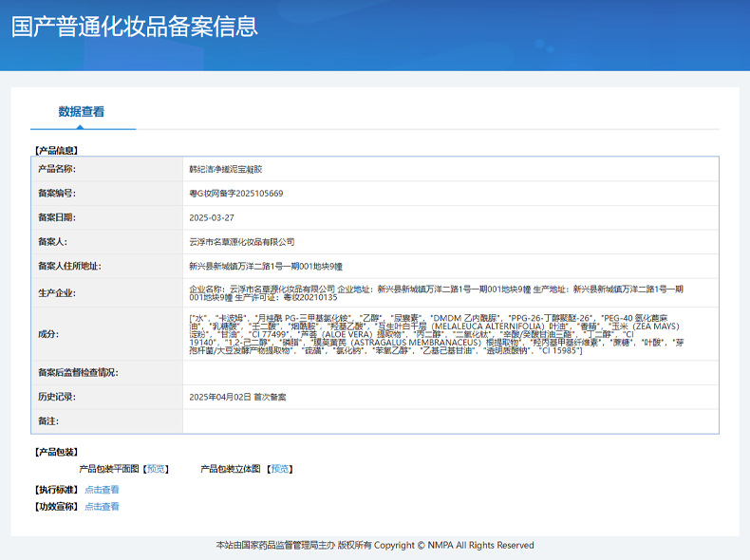The height and width of the screenshot is (560, 750).
Task: Click the history value 2025年04月02日 首次备案
Action: pyautogui.click(x=237, y=397)
